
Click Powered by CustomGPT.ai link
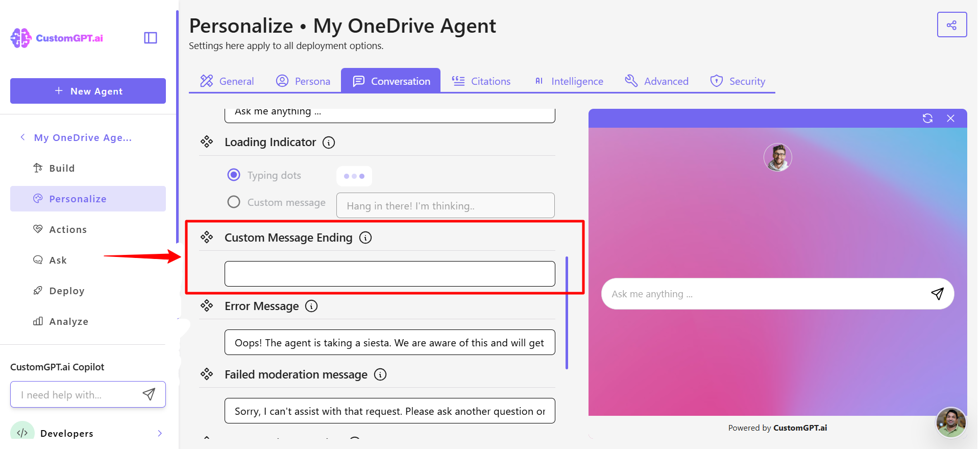(777, 428)
